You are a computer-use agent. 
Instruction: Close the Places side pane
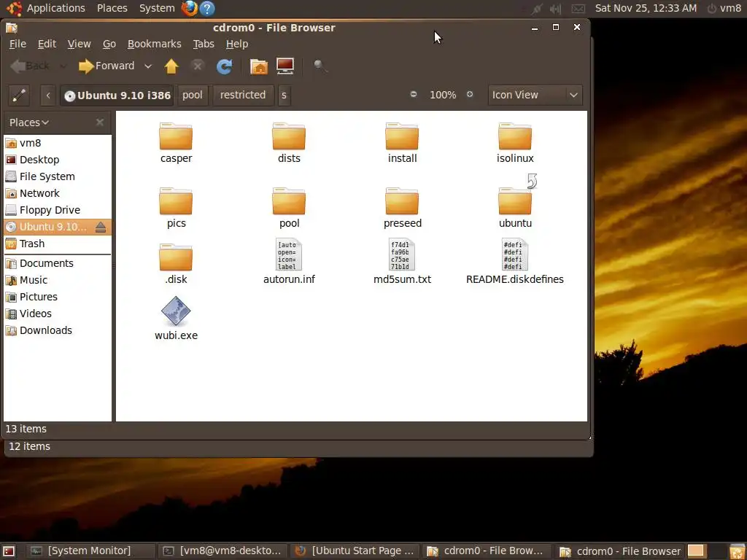[x=99, y=122]
